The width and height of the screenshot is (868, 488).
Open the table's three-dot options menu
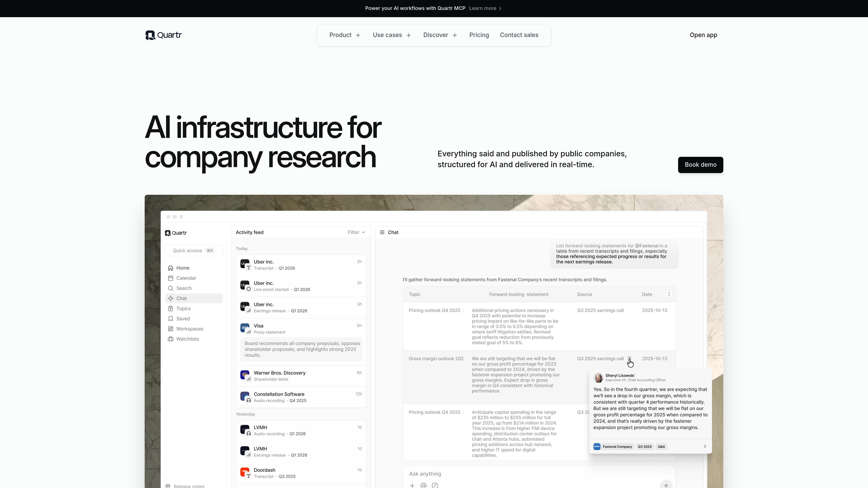click(669, 294)
